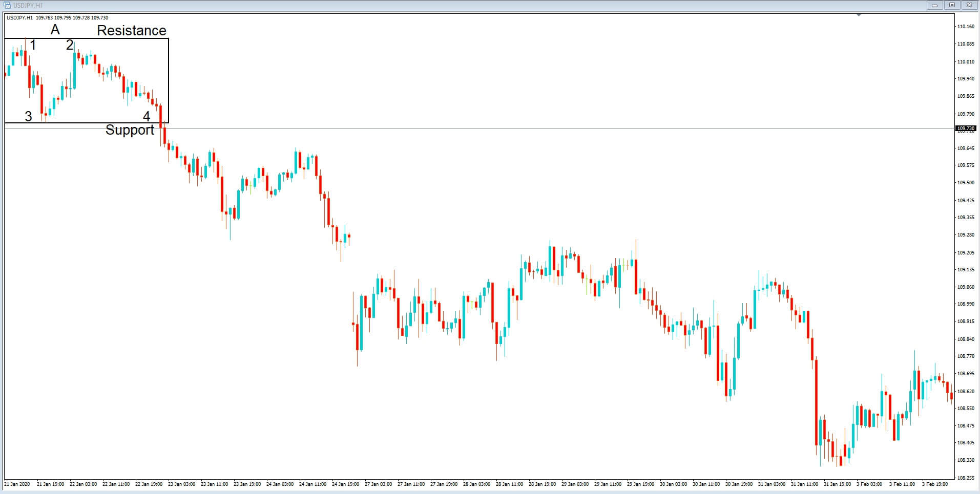
Task: Click the 109.280 price scale value
Action: [966, 235]
